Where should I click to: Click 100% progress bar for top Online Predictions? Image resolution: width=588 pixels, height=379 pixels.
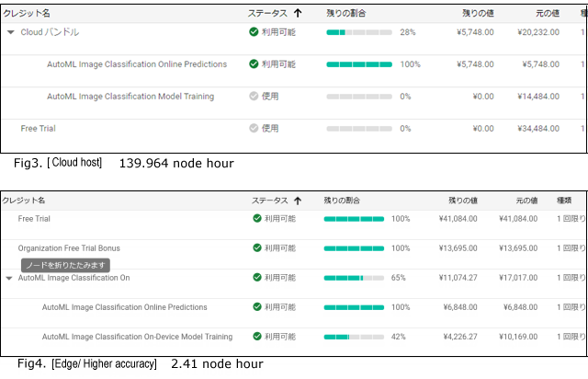coord(359,64)
